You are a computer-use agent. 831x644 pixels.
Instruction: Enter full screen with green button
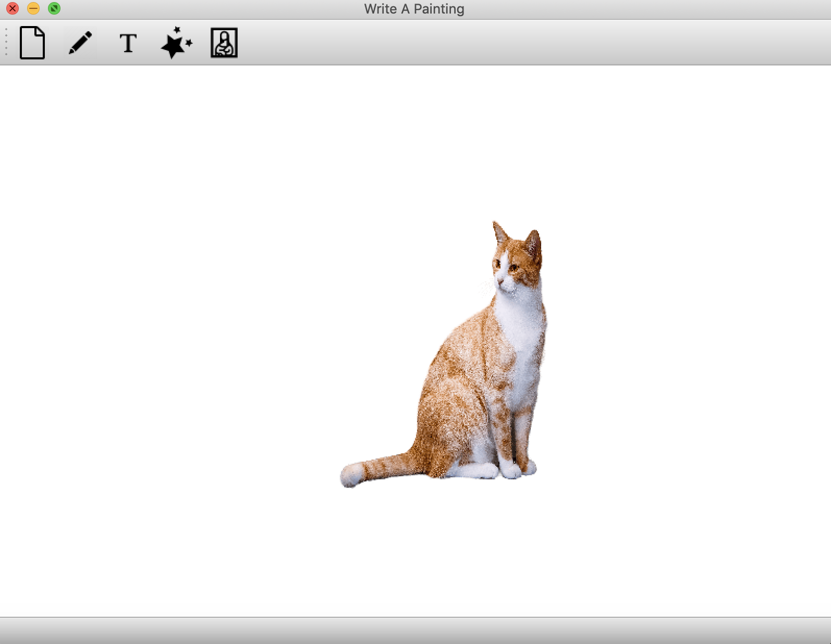point(54,8)
